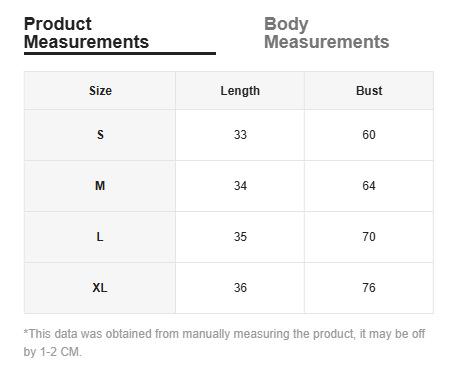This screenshot has height=367, width=457.
Task: Select the L size row label
Action: [100, 237]
